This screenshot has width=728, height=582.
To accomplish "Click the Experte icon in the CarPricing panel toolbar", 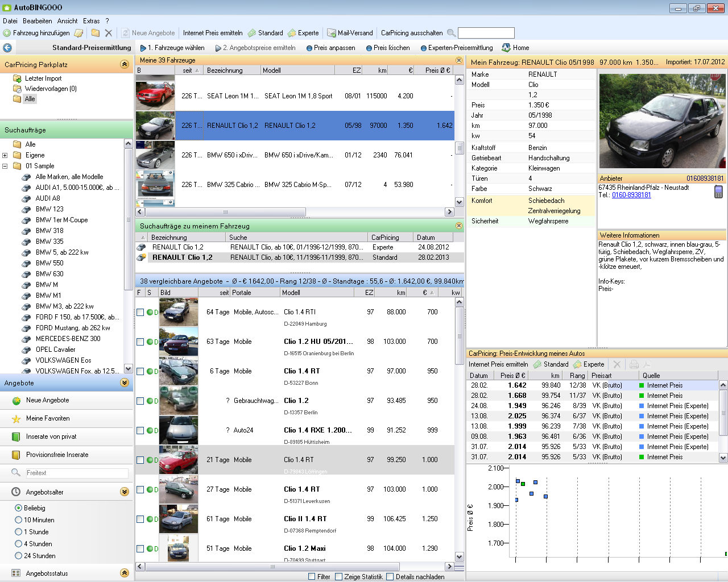I will (577, 364).
